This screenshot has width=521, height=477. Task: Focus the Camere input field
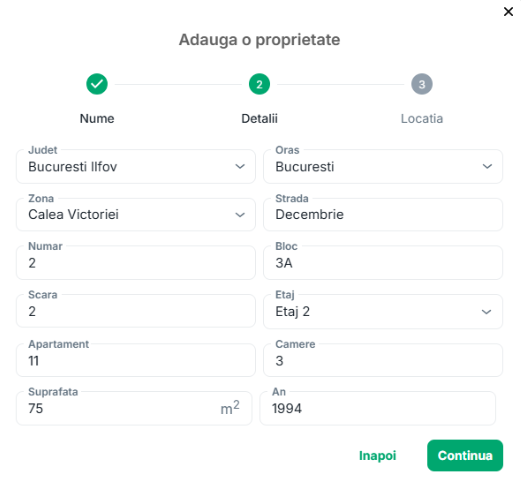pyautogui.click(x=383, y=360)
